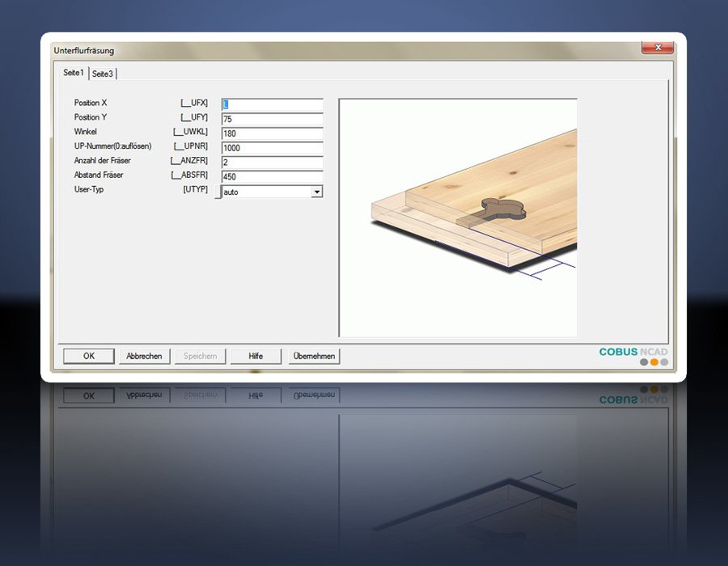Viewport: 728px width, 566px height.
Task: Click the wood panel milling preview image
Action: [459, 218]
